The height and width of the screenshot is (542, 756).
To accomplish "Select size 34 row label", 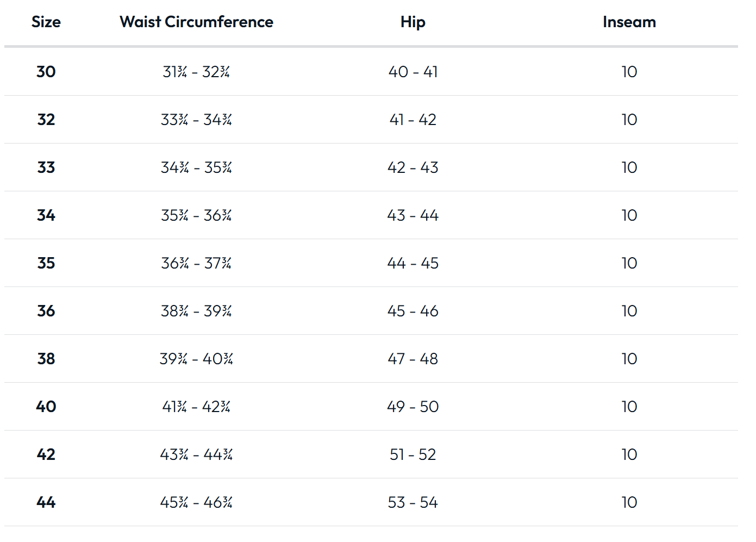I will pos(46,215).
